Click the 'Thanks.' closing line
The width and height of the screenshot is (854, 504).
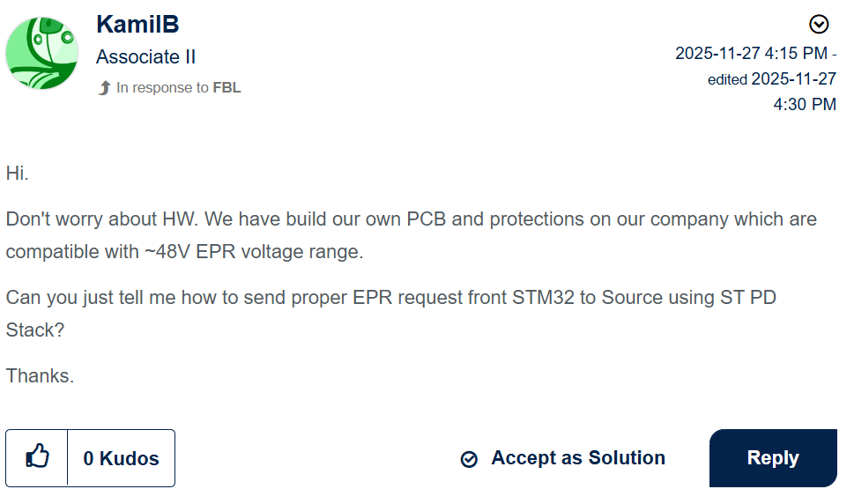pyautogui.click(x=40, y=376)
